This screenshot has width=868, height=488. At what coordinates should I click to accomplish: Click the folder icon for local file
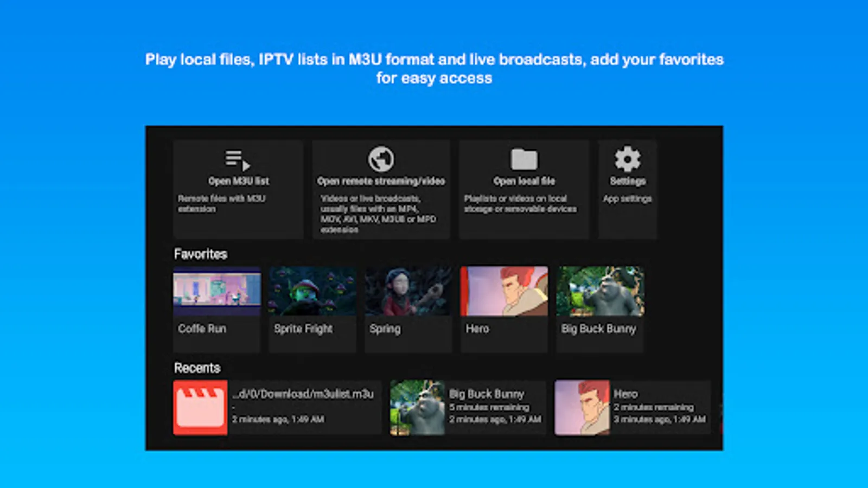(x=524, y=159)
